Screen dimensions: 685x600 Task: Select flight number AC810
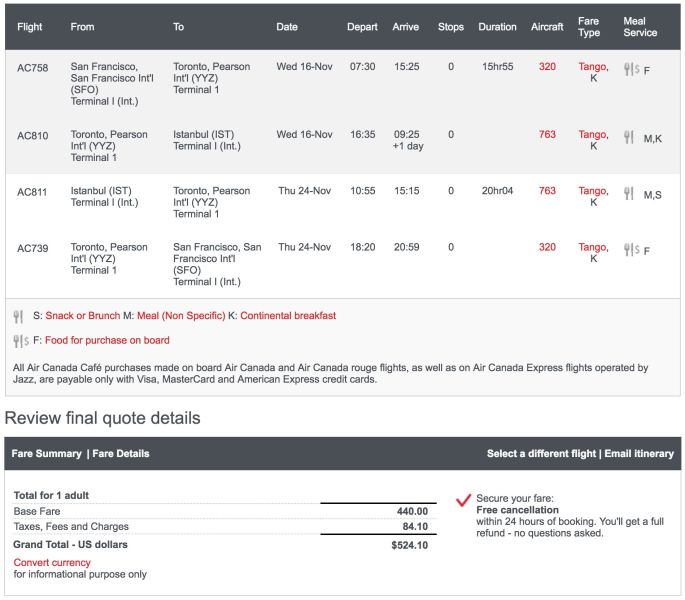coord(32,135)
